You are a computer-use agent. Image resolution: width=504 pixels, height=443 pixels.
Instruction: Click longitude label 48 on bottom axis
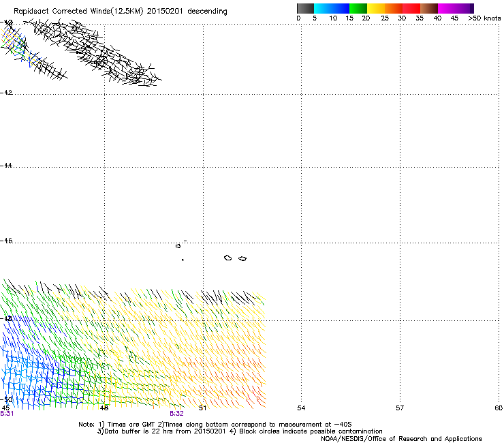[x=104, y=408]
